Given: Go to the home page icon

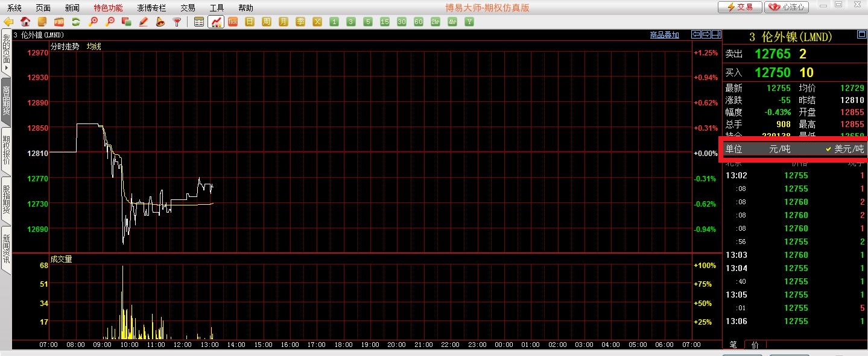Looking at the screenshot, I should tap(25, 22).
